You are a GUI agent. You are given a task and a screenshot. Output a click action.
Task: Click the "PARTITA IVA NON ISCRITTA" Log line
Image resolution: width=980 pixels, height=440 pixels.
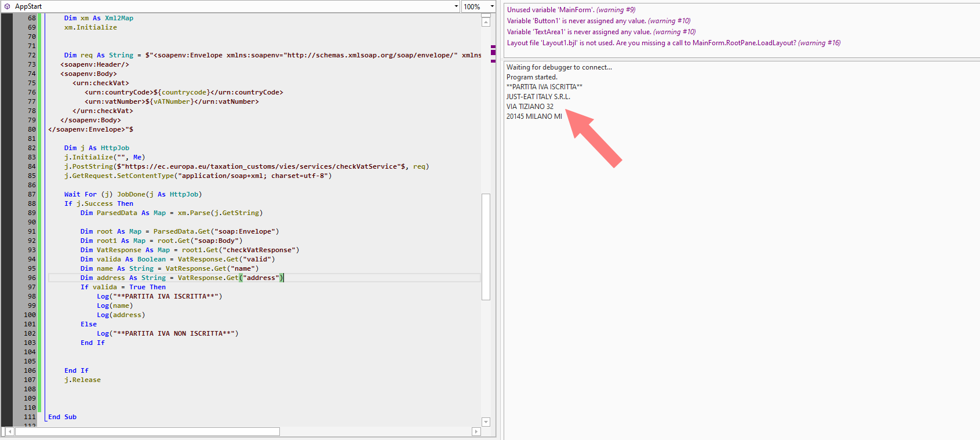(167, 333)
